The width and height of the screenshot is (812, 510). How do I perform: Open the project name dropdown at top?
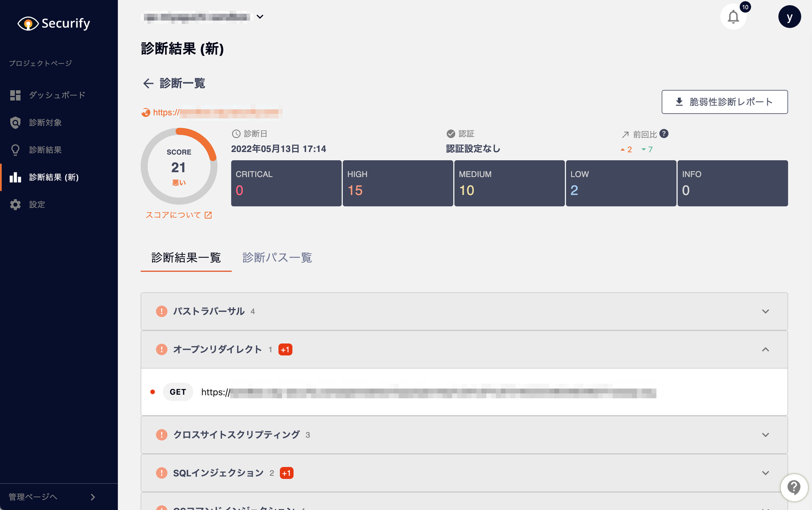pos(260,17)
